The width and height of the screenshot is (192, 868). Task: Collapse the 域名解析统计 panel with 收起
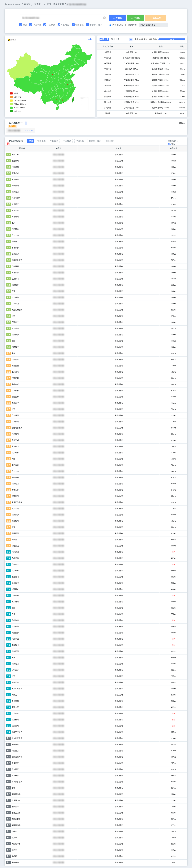182,123
